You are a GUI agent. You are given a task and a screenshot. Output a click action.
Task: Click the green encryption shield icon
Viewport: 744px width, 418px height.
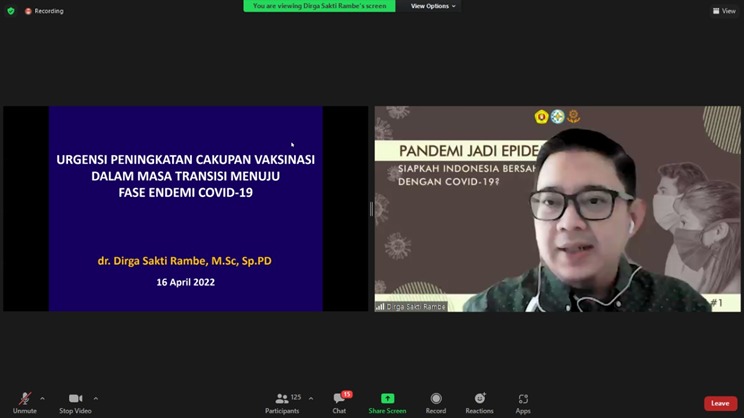11,11
